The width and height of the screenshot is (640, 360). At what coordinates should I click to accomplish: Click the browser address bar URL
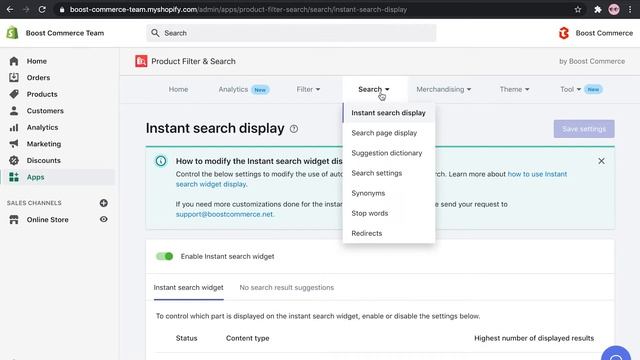coord(238,9)
